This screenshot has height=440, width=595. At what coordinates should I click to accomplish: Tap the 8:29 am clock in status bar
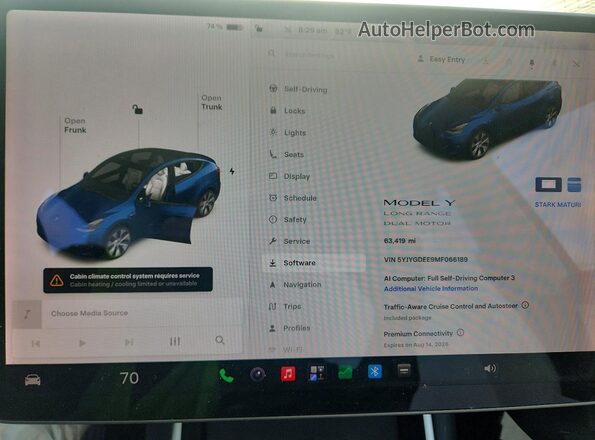click(x=312, y=30)
